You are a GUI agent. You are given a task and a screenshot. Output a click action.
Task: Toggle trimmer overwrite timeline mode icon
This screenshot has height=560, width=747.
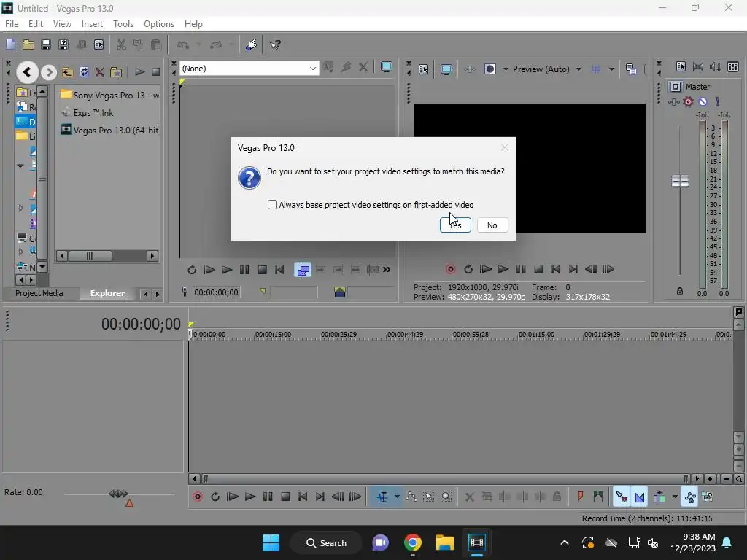[303, 270]
